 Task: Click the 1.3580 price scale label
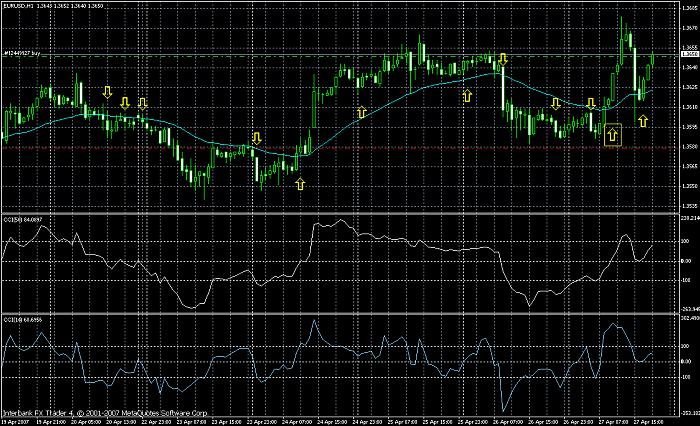[x=689, y=147]
